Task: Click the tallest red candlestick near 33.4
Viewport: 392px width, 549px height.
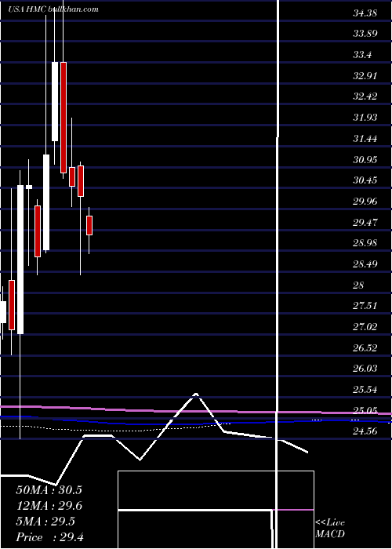Action: (64, 118)
